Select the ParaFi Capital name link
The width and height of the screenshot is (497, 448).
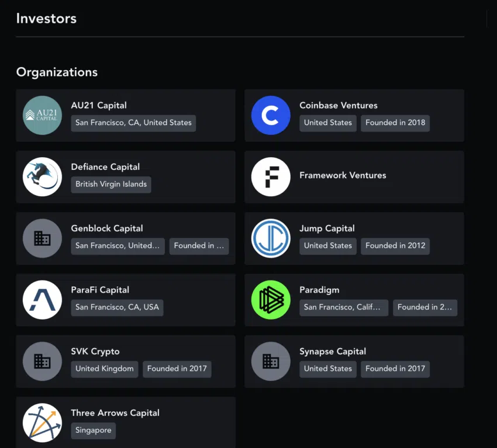[100, 290]
